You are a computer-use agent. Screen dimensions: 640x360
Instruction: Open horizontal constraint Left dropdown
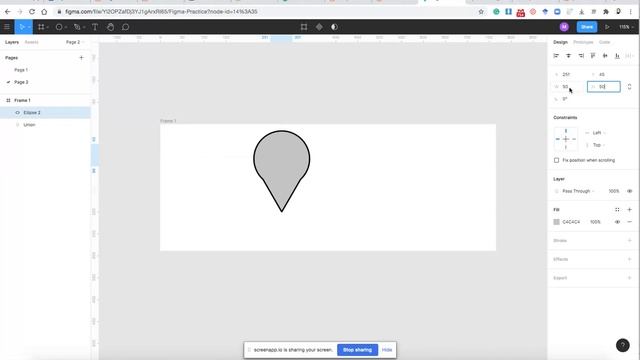point(598,133)
